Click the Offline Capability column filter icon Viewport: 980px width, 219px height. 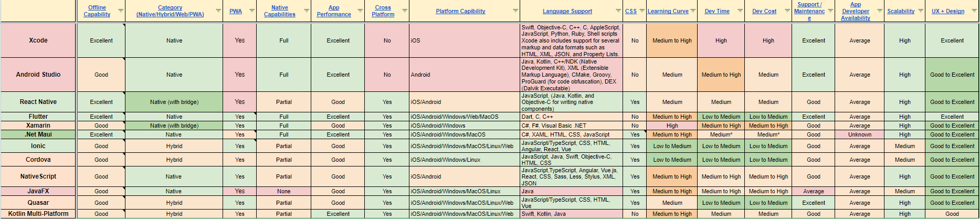(x=121, y=11)
